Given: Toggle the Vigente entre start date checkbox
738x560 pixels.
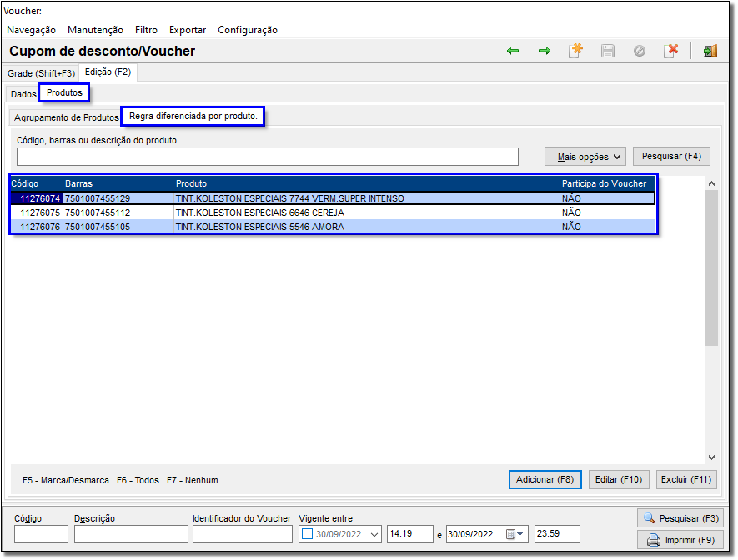Looking at the screenshot, I should click(x=308, y=534).
